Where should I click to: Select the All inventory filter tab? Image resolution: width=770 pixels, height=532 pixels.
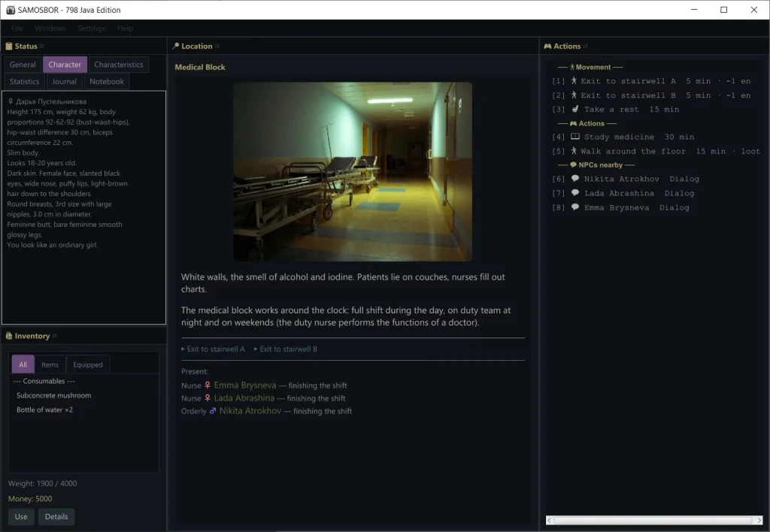(23, 364)
